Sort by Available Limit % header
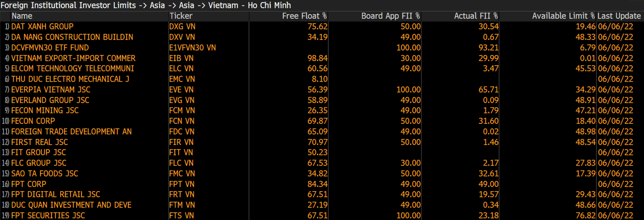 [563, 16]
